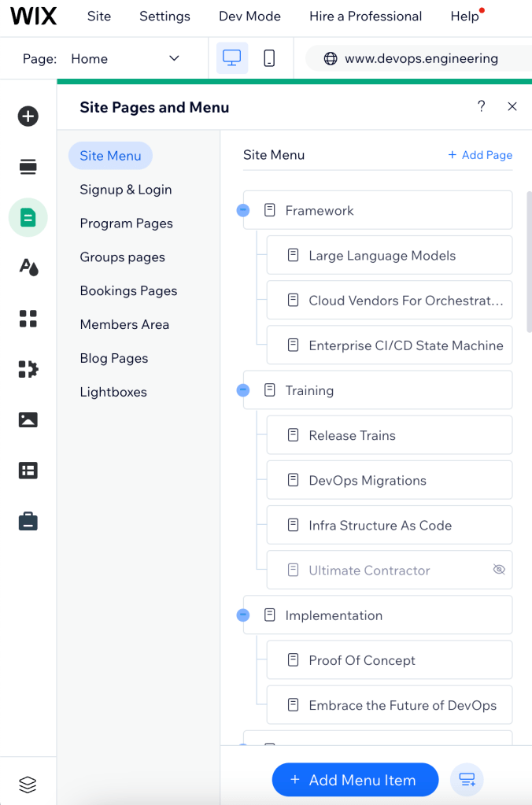Open the Layers icon at bottom left

tap(28, 785)
